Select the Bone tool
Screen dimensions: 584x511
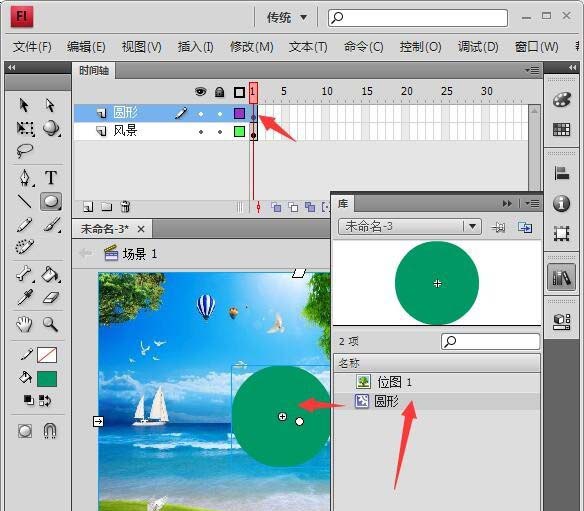click(x=25, y=274)
